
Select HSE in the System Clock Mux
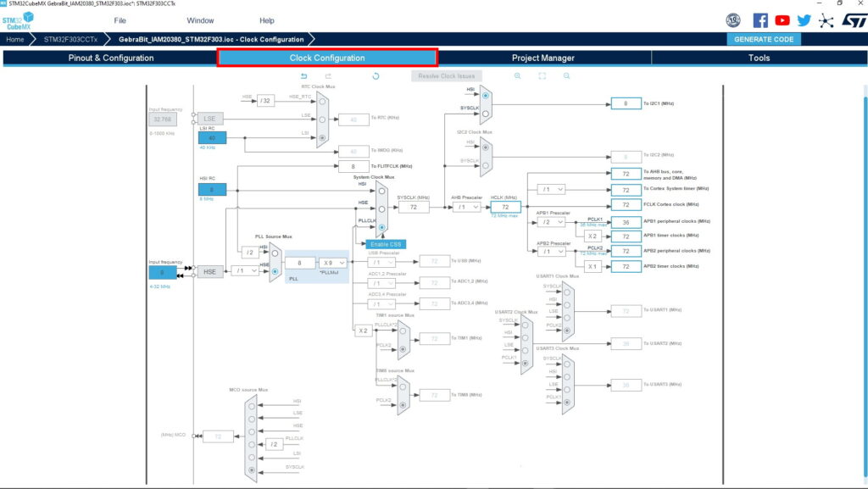point(381,209)
